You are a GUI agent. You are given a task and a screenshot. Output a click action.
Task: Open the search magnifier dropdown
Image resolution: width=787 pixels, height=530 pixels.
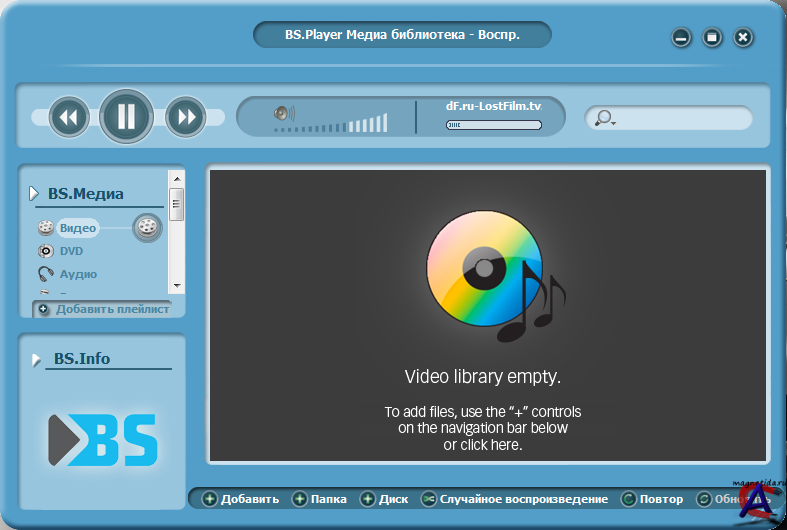coord(604,118)
